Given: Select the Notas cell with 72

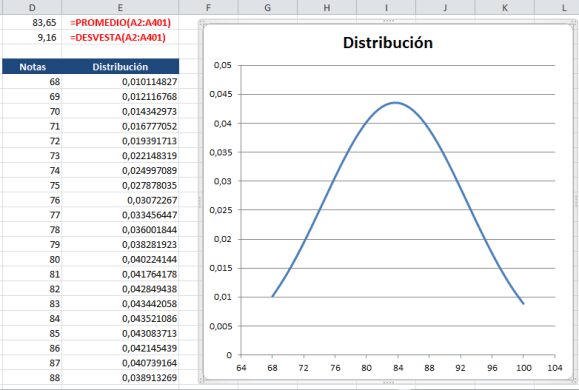Looking at the screenshot, I should (32, 141).
